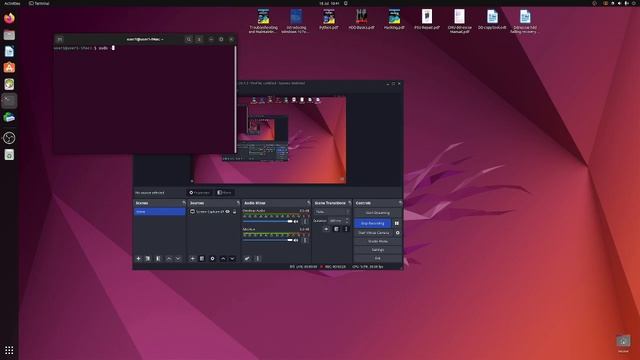This screenshot has width=640, height=360.
Task: Click the OBS preview canvas
Action: pos(292,140)
